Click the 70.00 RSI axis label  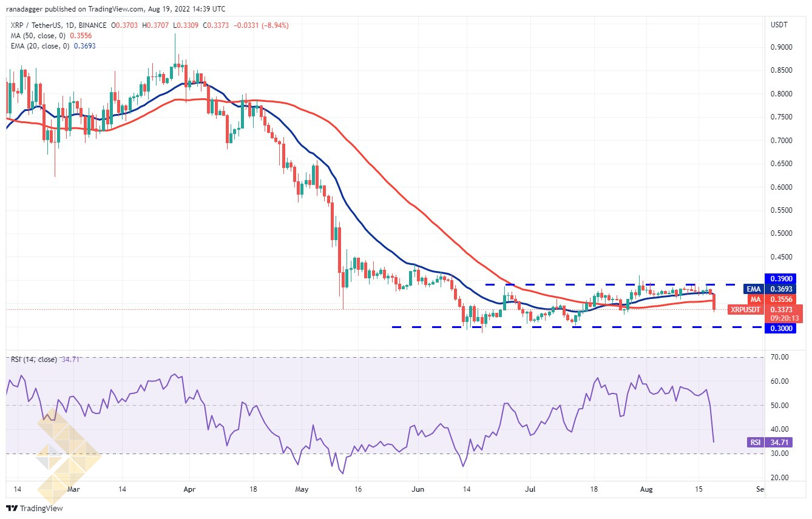[x=779, y=358]
